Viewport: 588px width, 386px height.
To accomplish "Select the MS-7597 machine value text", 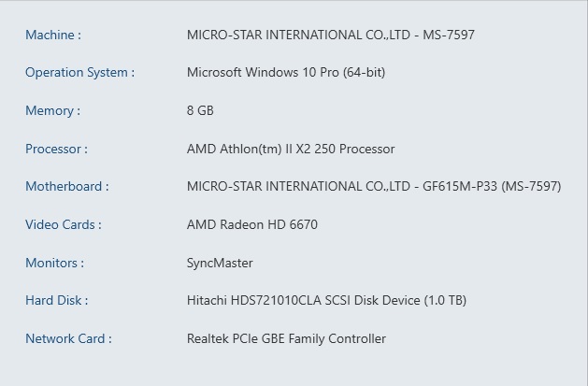I will click(x=330, y=35).
